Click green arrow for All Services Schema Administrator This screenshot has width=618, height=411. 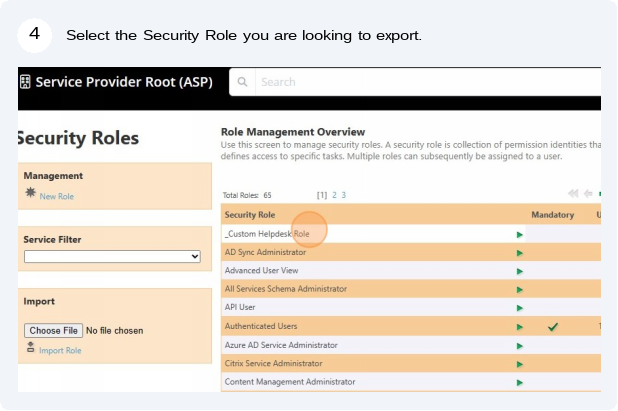coord(519,290)
